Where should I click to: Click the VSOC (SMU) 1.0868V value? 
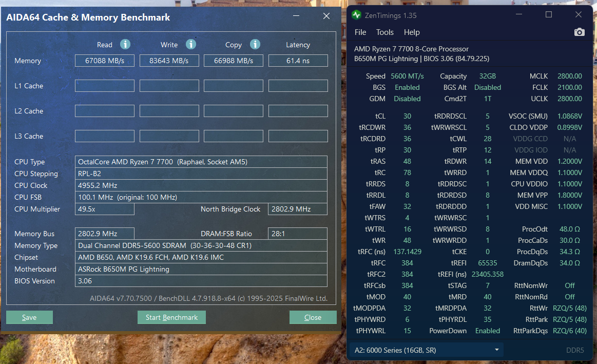[570, 116]
